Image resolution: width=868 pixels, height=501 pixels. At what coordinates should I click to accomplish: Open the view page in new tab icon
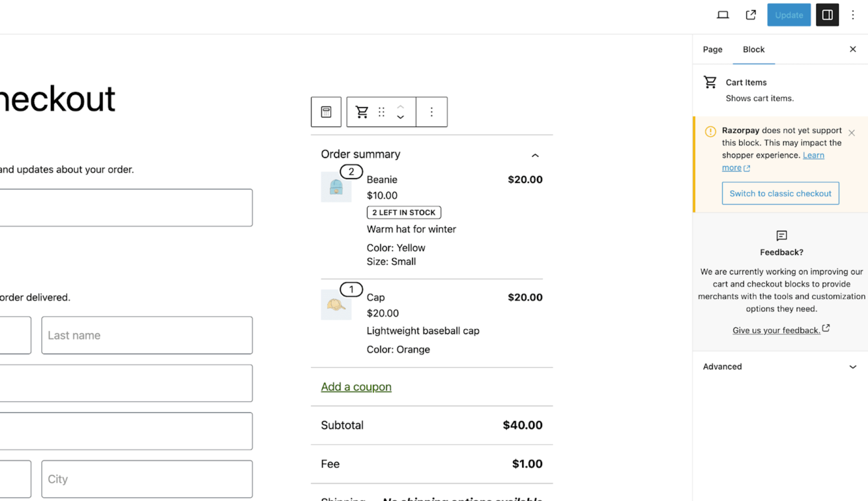pos(750,15)
